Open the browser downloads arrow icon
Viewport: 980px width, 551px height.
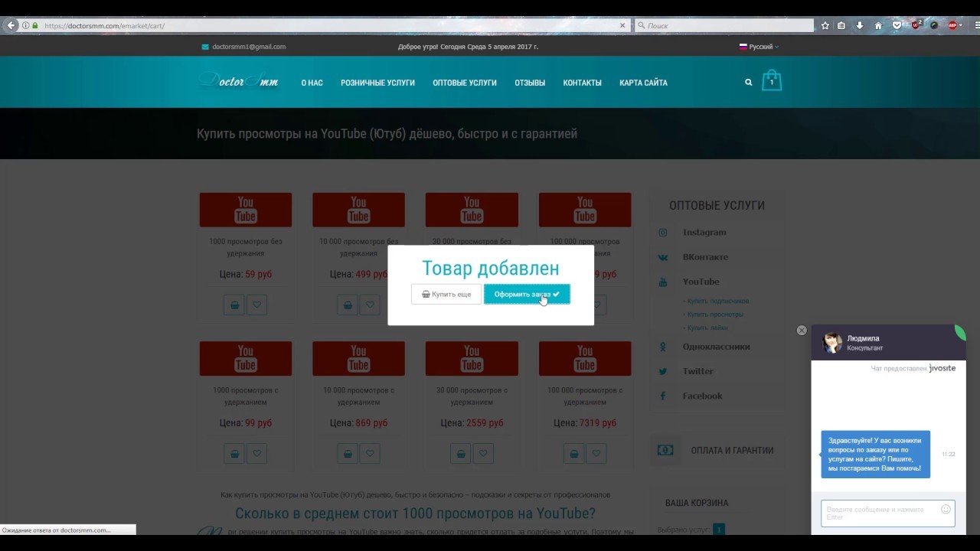coord(860,25)
